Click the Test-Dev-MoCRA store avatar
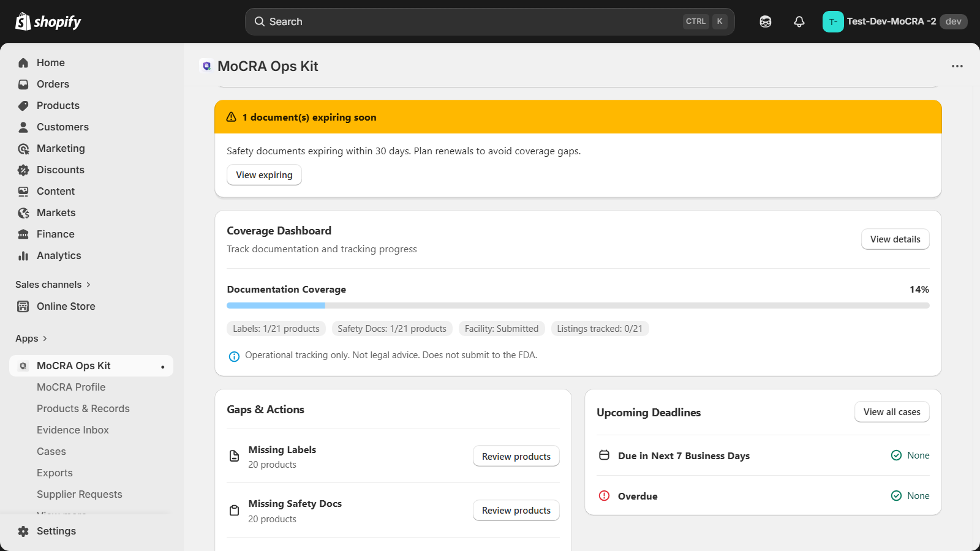Image resolution: width=980 pixels, height=551 pixels. [833, 21]
